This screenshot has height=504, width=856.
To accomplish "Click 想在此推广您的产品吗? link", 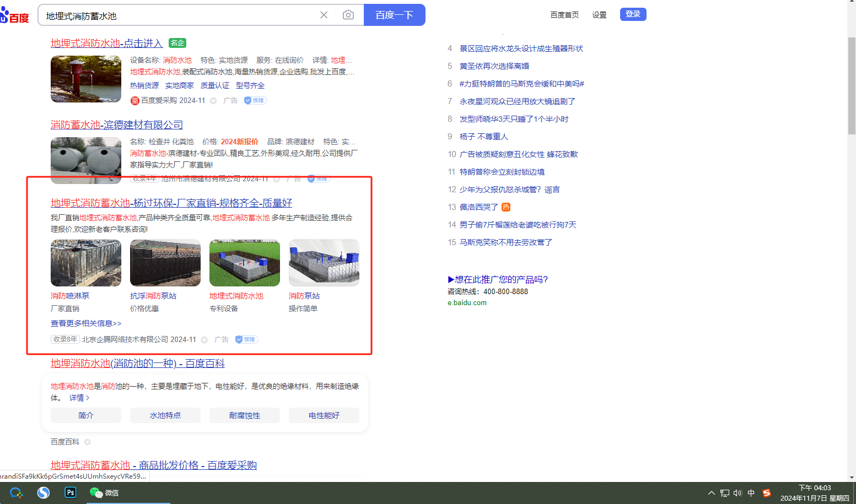I will click(x=498, y=279).
